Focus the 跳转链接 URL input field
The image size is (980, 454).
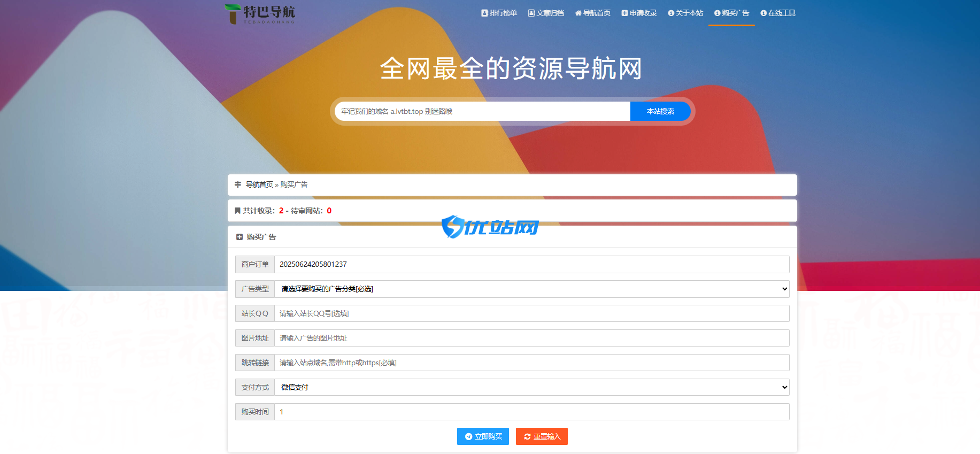[x=532, y=363]
